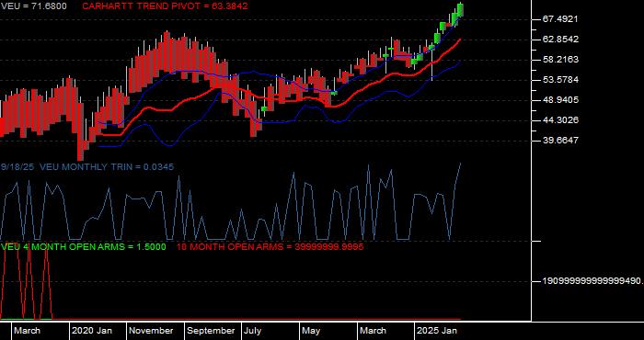Click the November time axis marker
The height and width of the screenshot is (340, 644).
151,331
